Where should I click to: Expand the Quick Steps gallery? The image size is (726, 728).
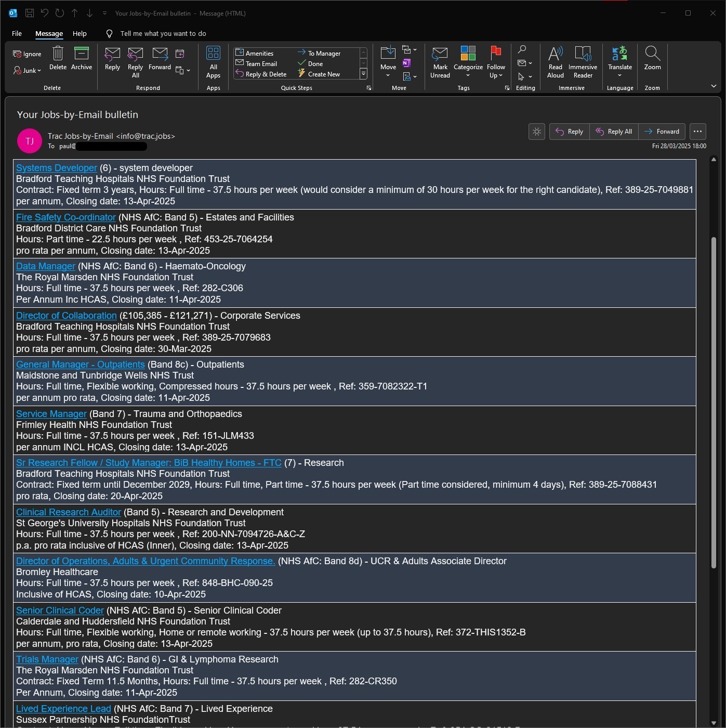tap(363, 74)
